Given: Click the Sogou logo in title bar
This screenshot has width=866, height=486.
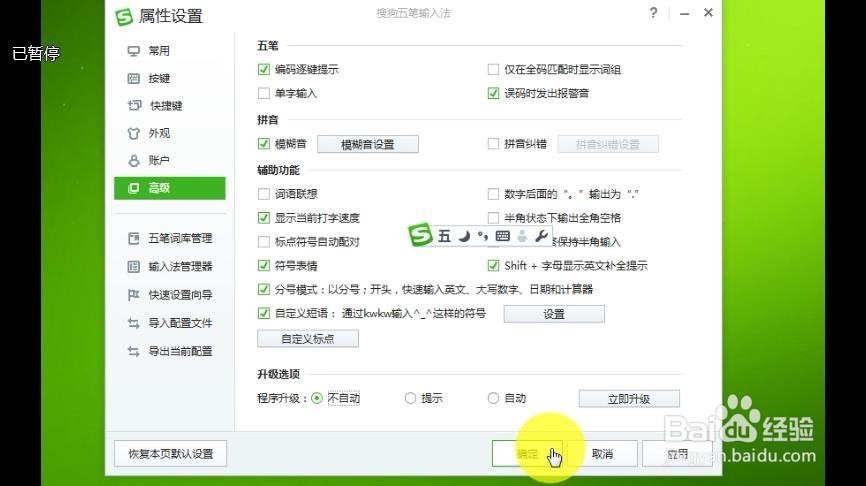Looking at the screenshot, I should click(124, 17).
